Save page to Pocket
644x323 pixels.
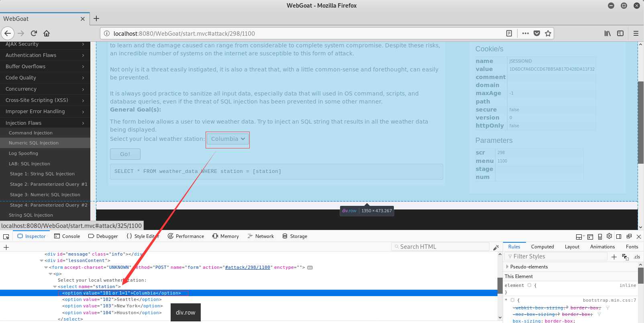coord(537,33)
